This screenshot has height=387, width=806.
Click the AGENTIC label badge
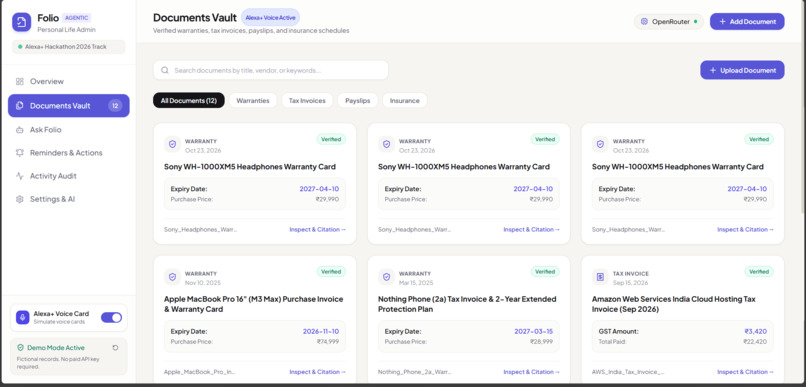point(77,17)
